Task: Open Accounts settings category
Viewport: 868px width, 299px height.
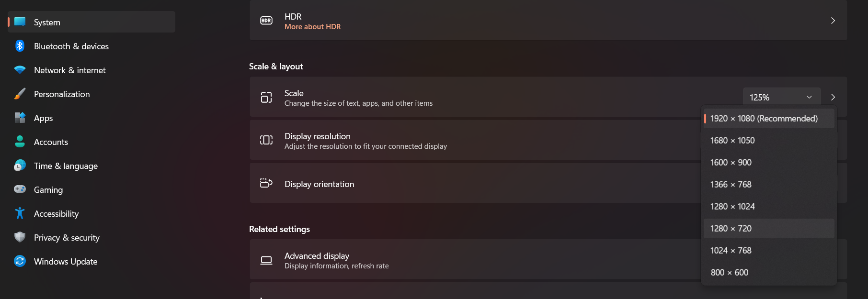Action: 51,142
